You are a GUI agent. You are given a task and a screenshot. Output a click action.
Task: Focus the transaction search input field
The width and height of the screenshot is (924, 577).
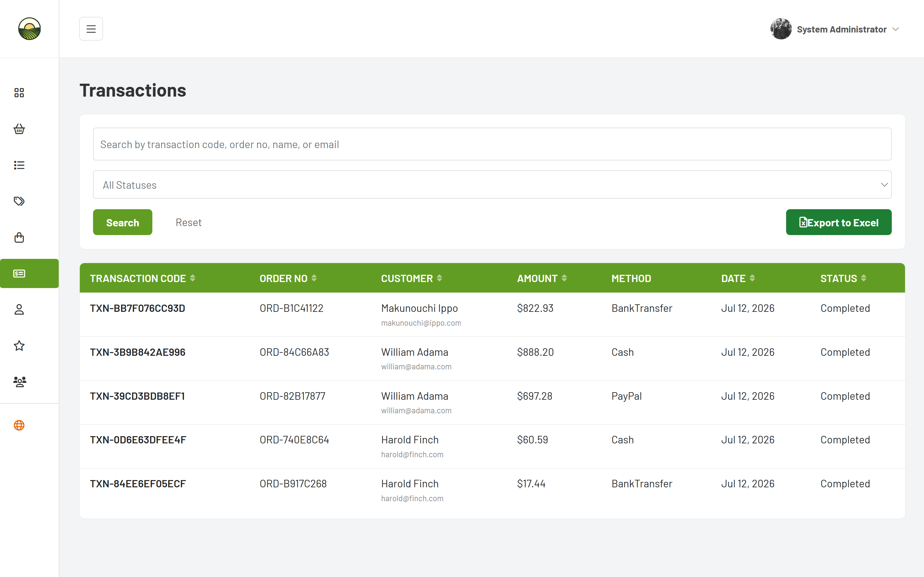click(492, 144)
